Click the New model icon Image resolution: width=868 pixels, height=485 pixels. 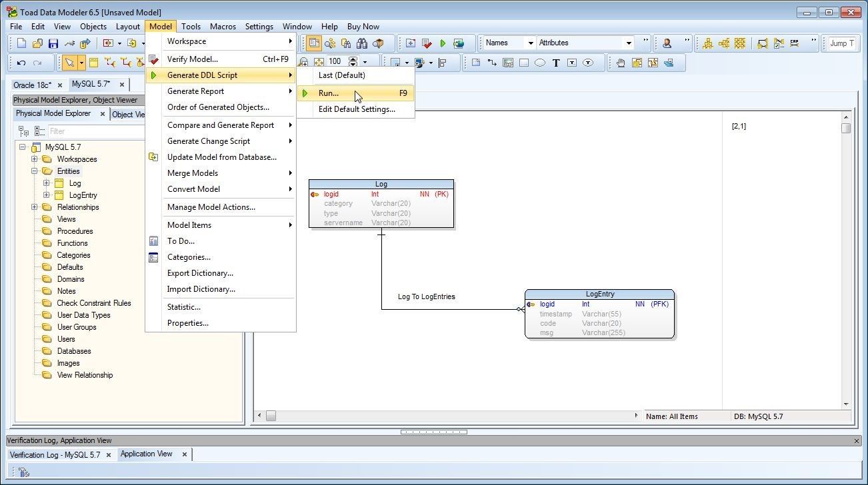point(21,43)
